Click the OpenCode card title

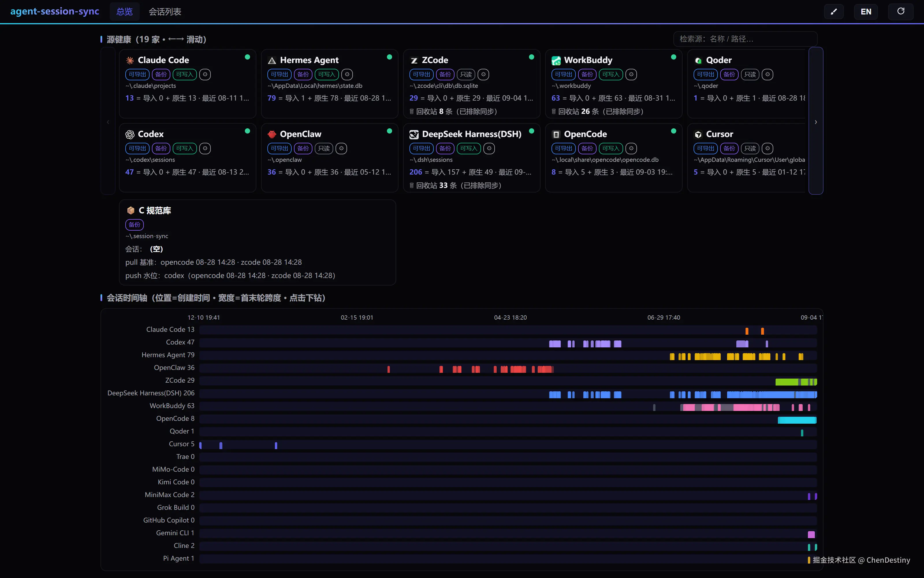click(x=585, y=134)
